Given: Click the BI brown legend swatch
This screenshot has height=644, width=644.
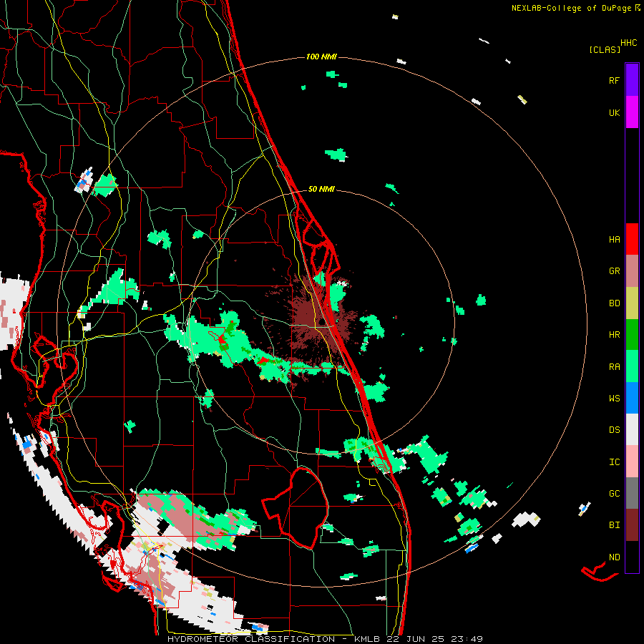Looking at the screenshot, I should pos(632,525).
